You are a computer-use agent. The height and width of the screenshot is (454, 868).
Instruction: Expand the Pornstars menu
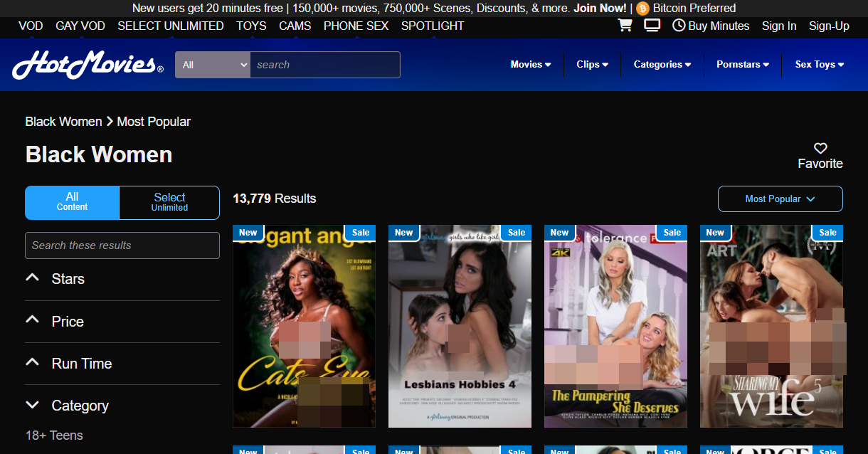[743, 64]
